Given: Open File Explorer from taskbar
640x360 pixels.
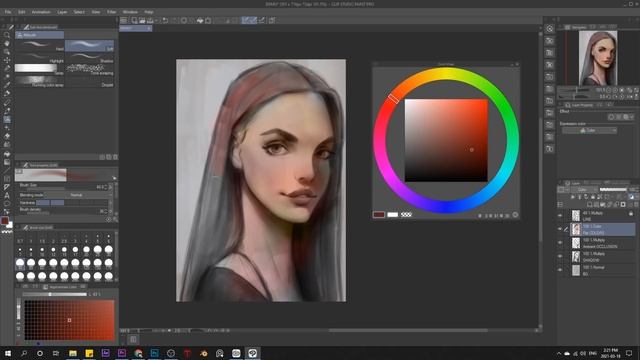Looking at the screenshot, I should tap(73, 353).
